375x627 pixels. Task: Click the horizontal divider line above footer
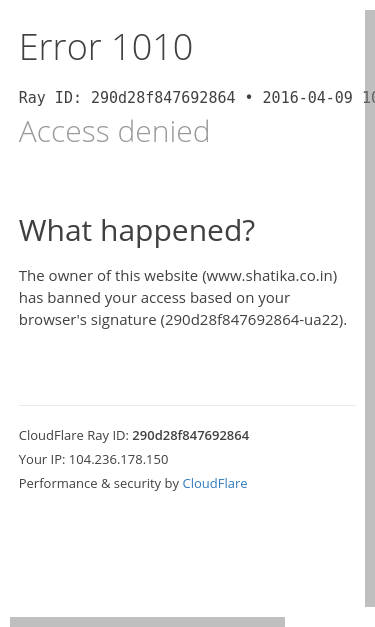(x=187, y=405)
